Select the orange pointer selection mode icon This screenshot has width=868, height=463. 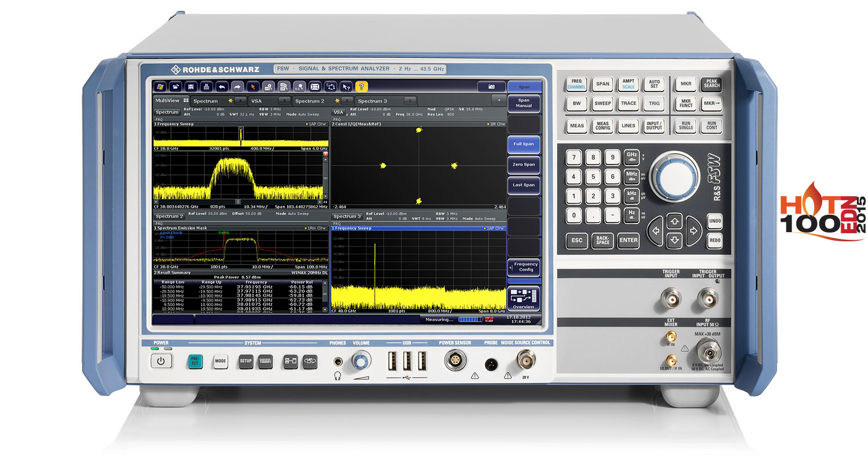(253, 86)
